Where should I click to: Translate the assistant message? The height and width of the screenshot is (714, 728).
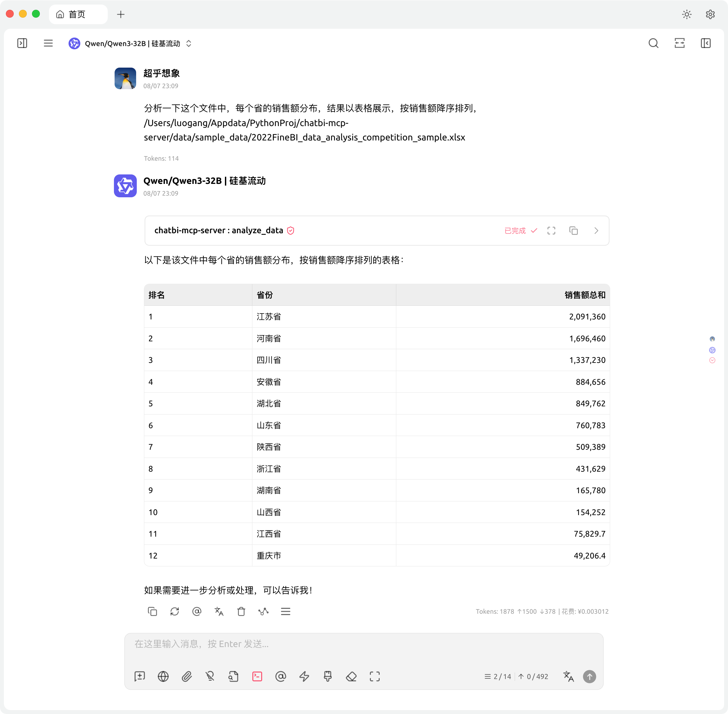219,611
